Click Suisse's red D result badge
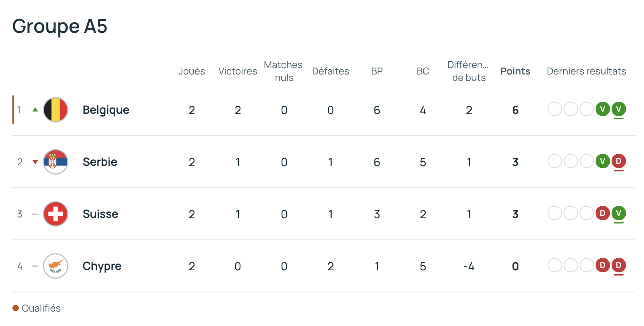The image size is (644, 326). [x=602, y=213]
